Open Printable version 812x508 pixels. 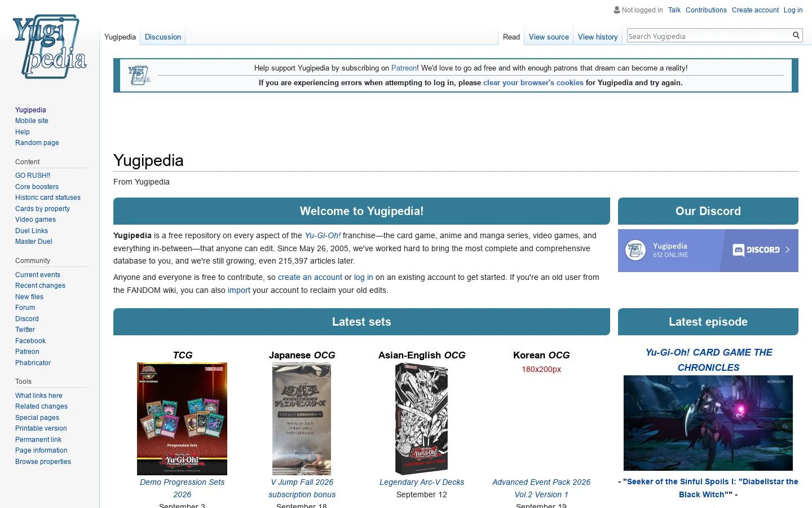[x=41, y=428]
